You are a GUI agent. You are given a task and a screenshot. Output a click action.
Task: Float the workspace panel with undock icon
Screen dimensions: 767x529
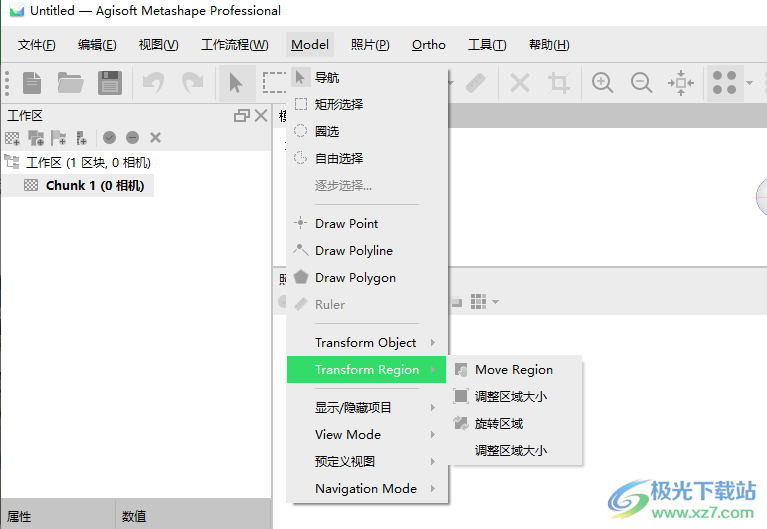pyautogui.click(x=242, y=116)
